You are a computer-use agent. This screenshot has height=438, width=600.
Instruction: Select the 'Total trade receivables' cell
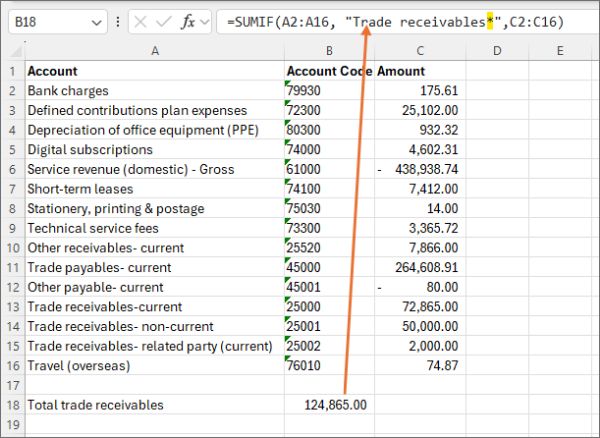tap(154, 404)
